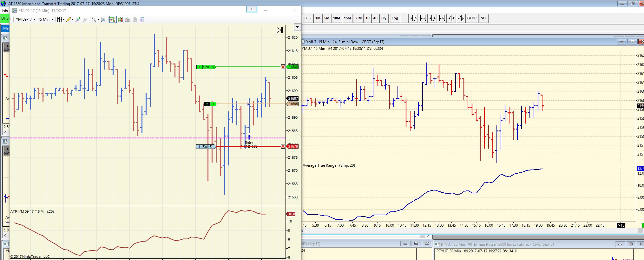Viewport: 644px width, 260px height.
Task: Open the chart bar style dropdown
Action: click(60, 19)
